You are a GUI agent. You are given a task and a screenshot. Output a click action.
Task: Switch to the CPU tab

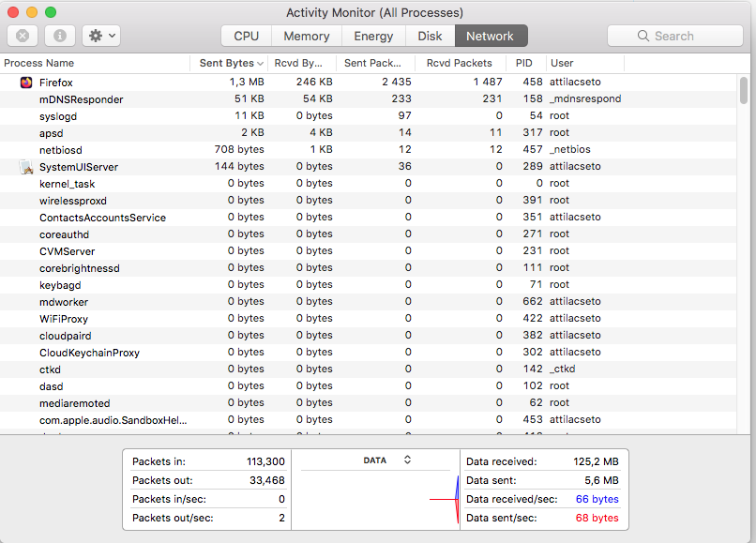pos(247,36)
